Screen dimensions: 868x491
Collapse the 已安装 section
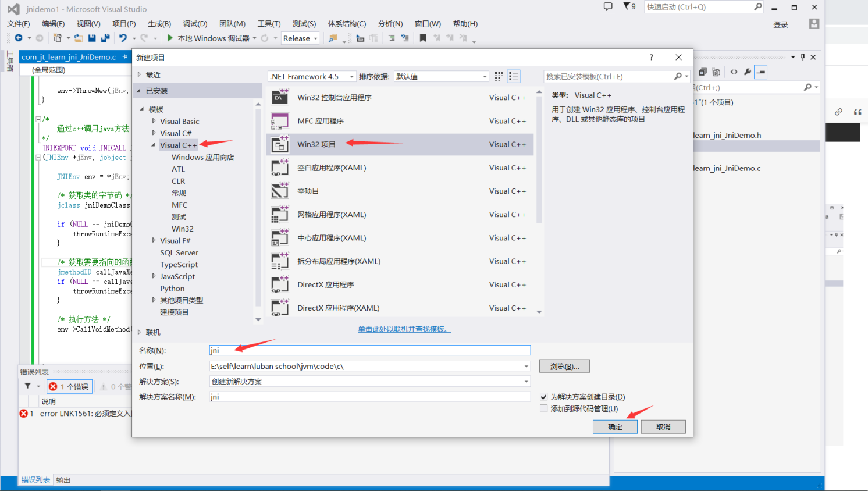click(139, 91)
